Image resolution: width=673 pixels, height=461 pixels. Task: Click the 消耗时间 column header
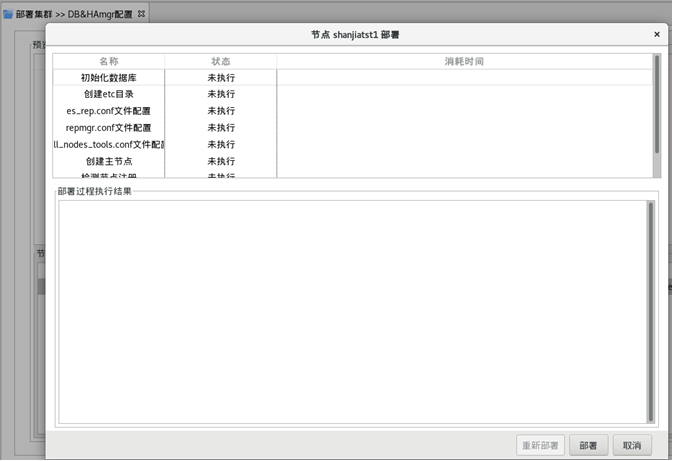coord(464,61)
